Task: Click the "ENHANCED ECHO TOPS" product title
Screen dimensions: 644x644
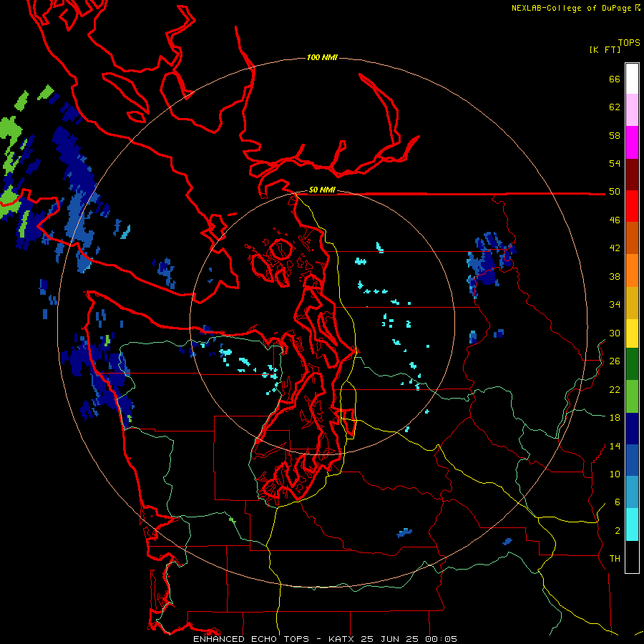Action: (x=251, y=639)
